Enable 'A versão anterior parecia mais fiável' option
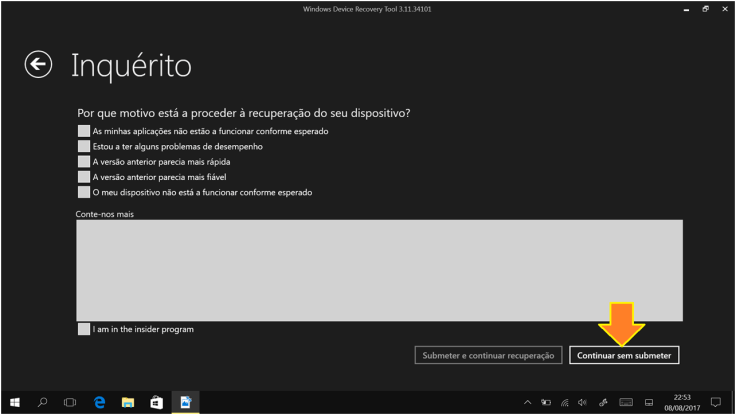 tap(83, 176)
